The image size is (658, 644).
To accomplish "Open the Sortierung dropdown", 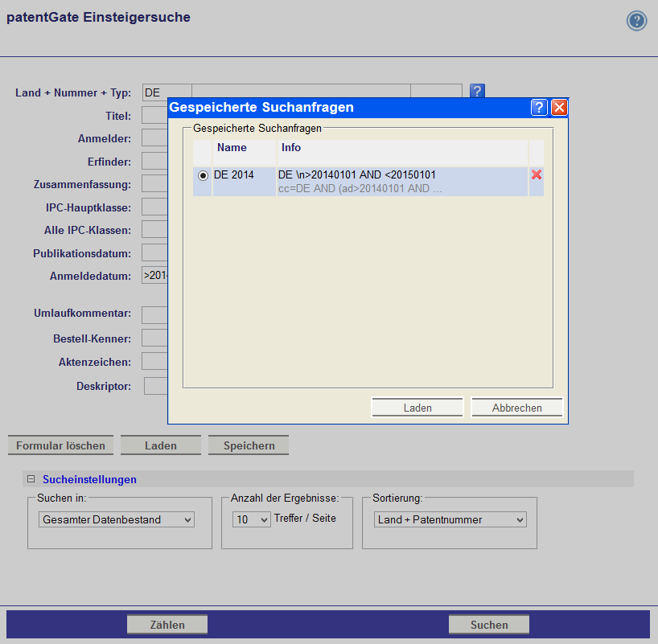I will pyautogui.click(x=450, y=519).
